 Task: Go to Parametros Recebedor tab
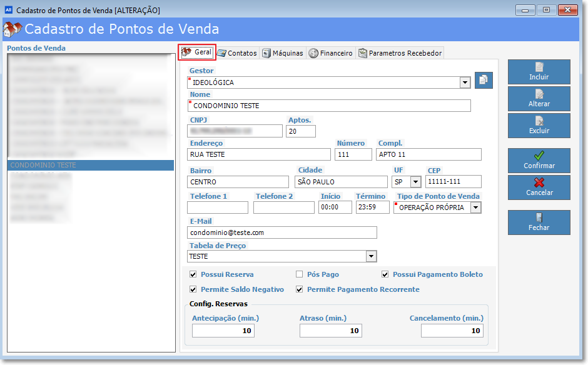tap(400, 53)
